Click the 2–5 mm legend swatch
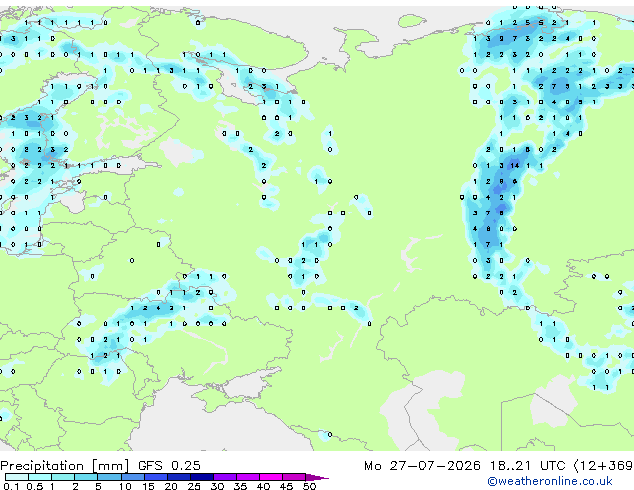Image resolution: width=634 pixels, height=490 pixels. [x=86, y=477]
